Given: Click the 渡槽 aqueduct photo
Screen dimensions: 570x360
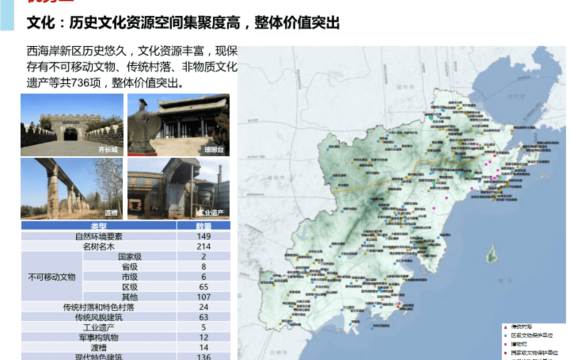Looking at the screenshot, I should (x=72, y=188).
